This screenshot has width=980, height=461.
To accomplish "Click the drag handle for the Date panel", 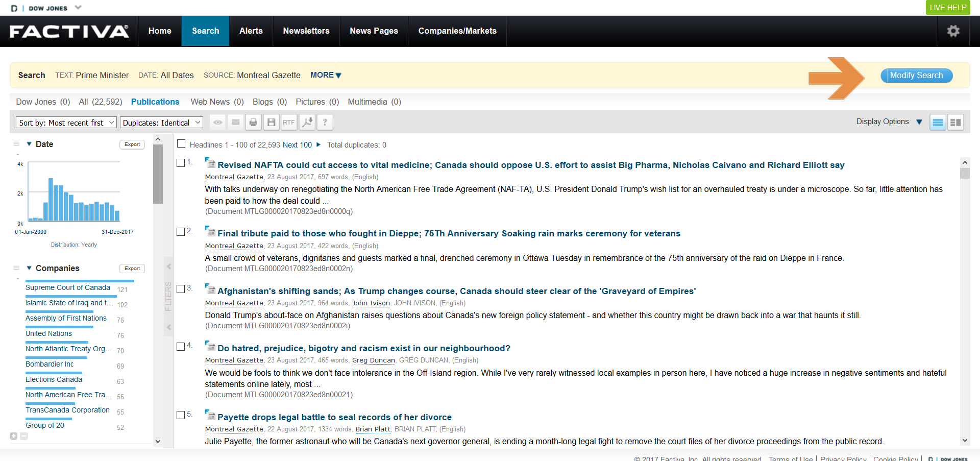I will pos(16,144).
